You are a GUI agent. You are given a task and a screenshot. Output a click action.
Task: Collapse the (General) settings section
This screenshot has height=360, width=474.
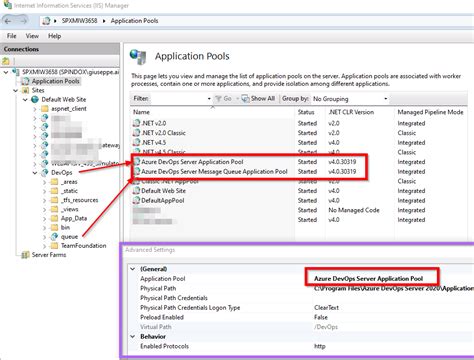click(x=133, y=269)
